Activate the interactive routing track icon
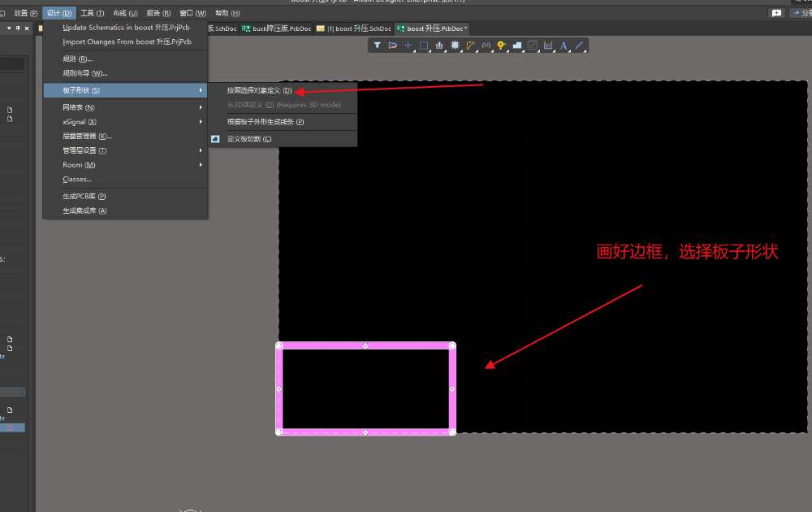The image size is (812, 512). click(x=470, y=46)
